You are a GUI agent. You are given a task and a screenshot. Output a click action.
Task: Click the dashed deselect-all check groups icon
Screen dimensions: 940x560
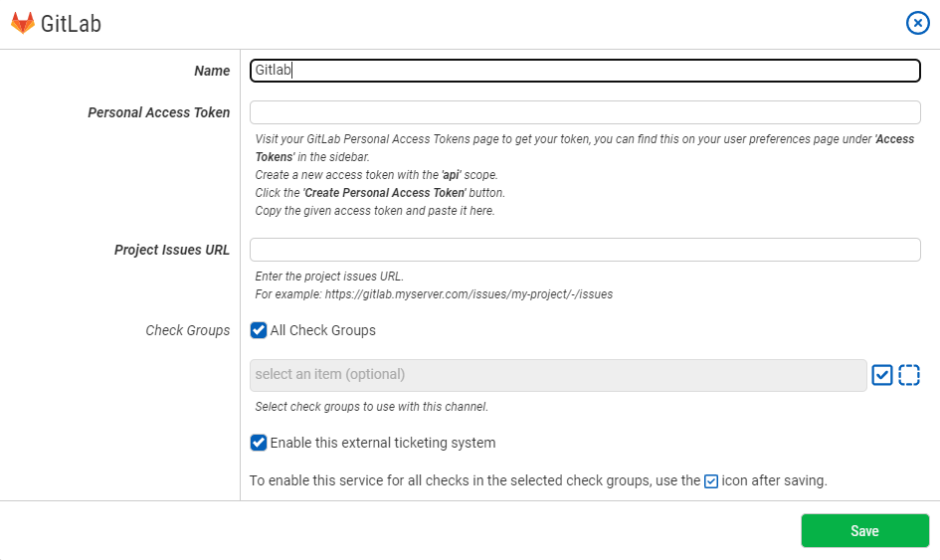(x=909, y=375)
